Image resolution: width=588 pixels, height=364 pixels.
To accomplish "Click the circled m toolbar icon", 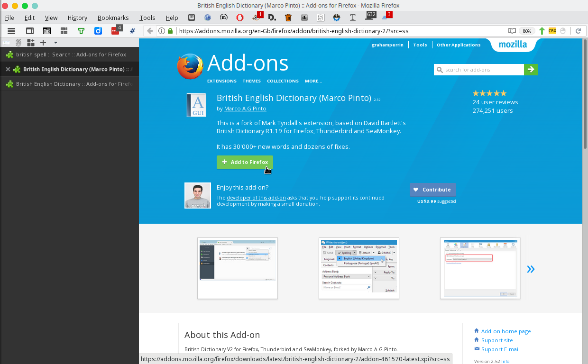I will [224, 18].
